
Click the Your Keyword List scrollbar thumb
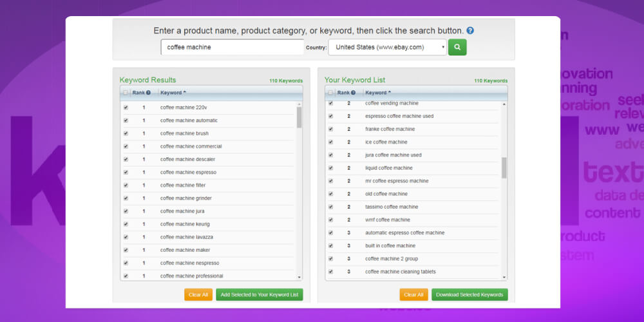pos(504,167)
